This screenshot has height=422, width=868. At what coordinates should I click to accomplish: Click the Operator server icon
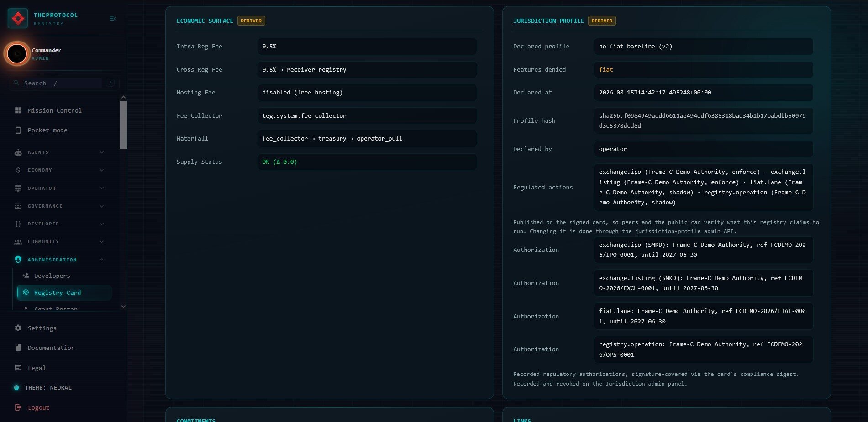click(18, 188)
